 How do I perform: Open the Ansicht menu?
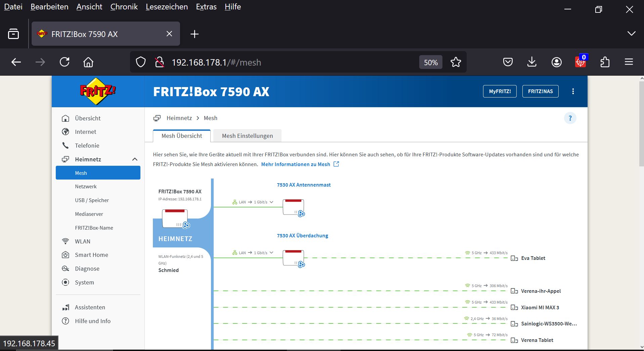pos(89,7)
